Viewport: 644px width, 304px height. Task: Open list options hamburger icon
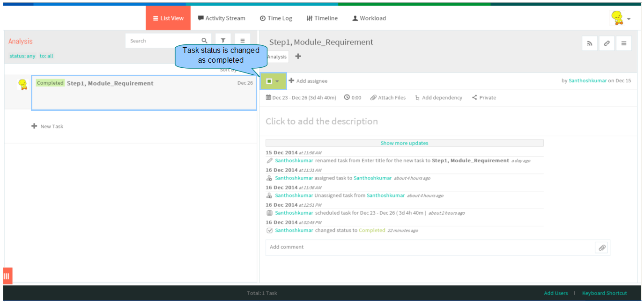pyautogui.click(x=242, y=41)
